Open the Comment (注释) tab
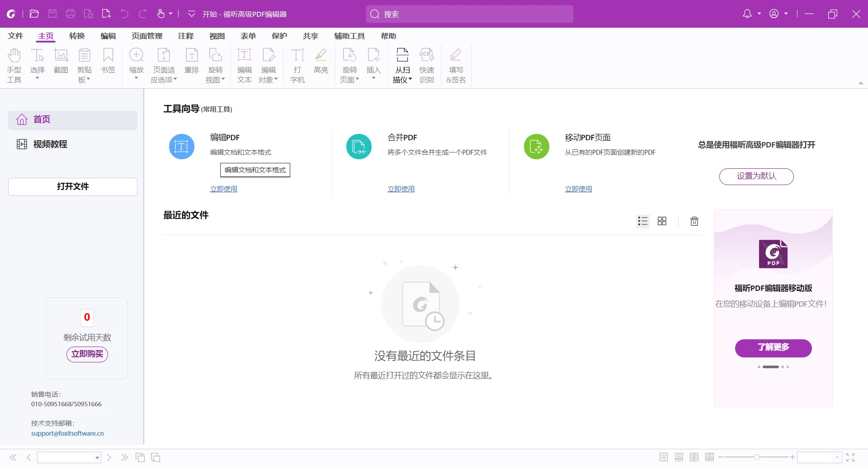868x466 pixels. point(186,36)
